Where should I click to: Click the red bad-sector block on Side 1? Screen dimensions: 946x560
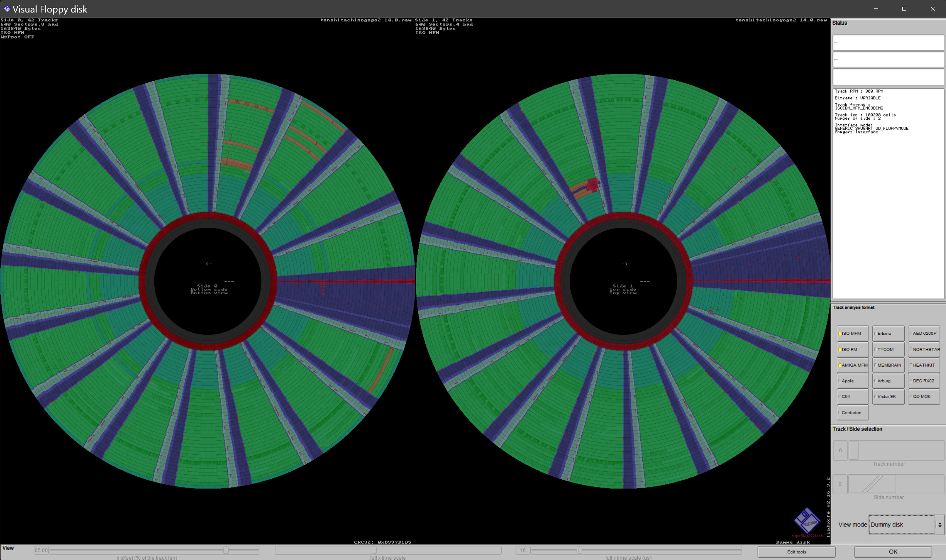[x=593, y=185]
